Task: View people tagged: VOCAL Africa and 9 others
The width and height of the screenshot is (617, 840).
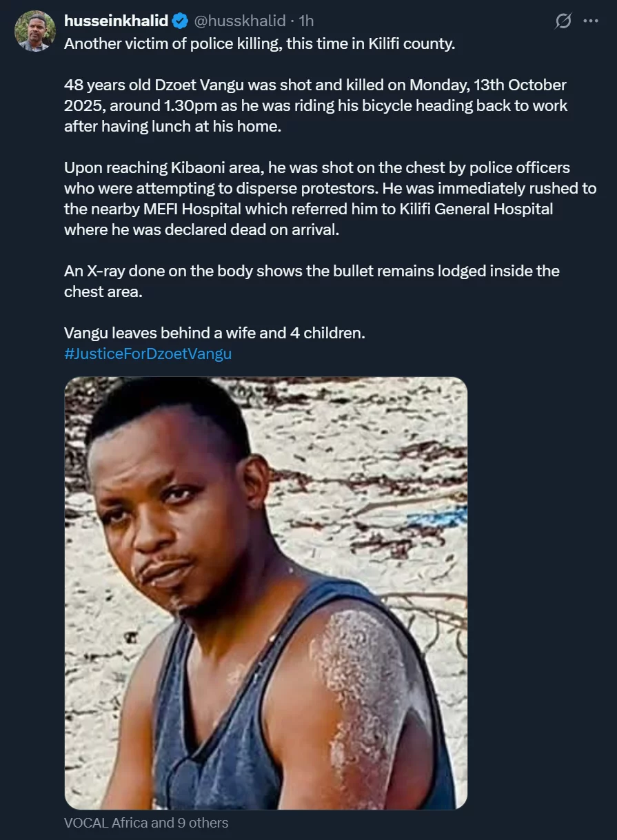Action: pyautogui.click(x=146, y=823)
